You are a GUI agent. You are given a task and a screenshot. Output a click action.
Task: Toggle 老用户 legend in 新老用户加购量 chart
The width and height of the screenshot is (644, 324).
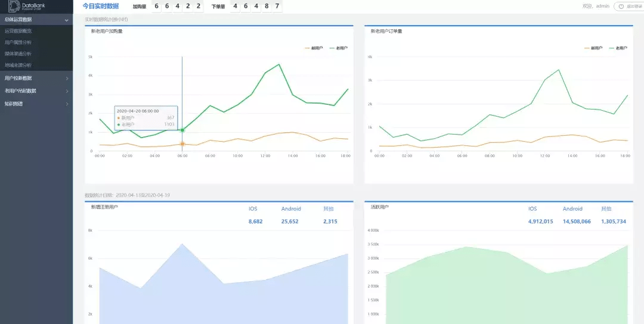click(338, 48)
